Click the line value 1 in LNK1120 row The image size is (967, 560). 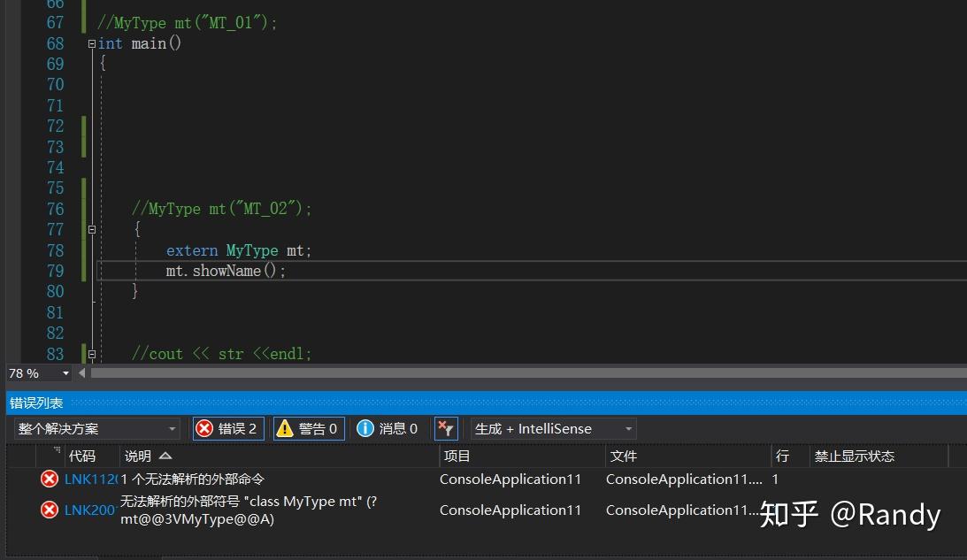tap(775, 479)
